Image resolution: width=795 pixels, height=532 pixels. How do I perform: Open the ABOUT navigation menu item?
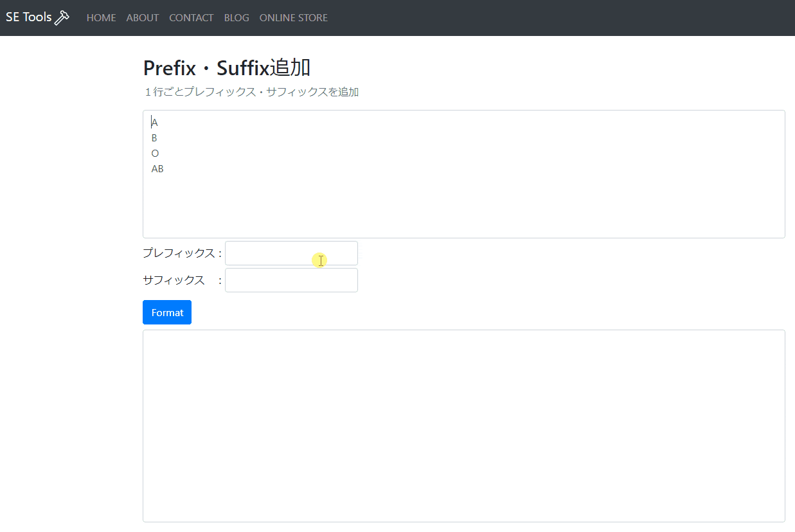point(142,17)
